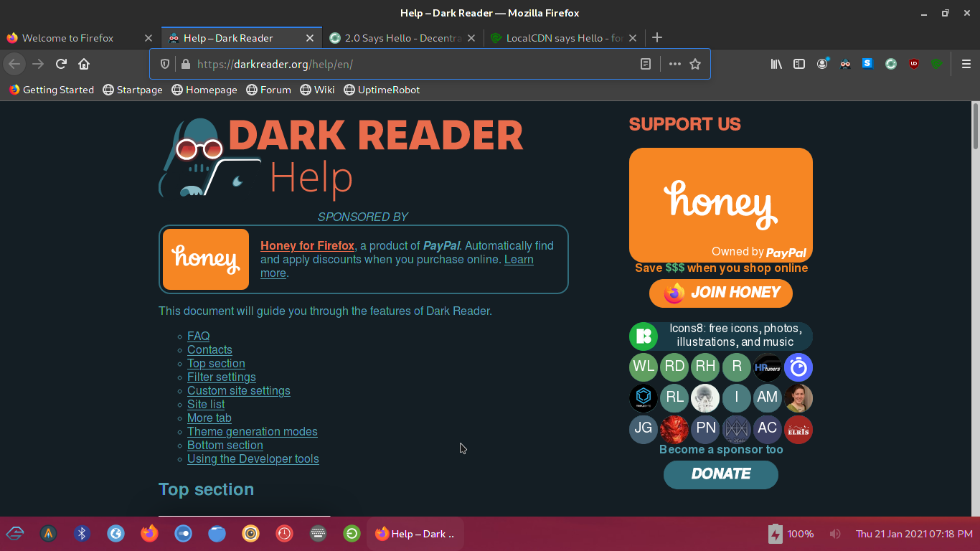This screenshot has height=551, width=980.
Task: Open the Decentraleyes extension icon
Action: coord(890,64)
